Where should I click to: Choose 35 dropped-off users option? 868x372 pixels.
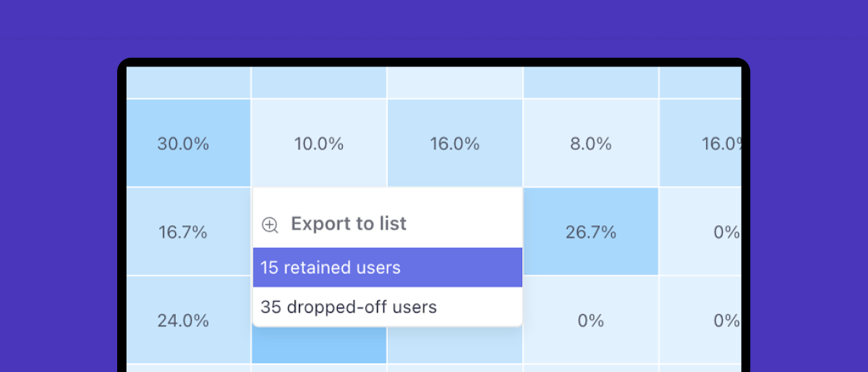tap(387, 307)
